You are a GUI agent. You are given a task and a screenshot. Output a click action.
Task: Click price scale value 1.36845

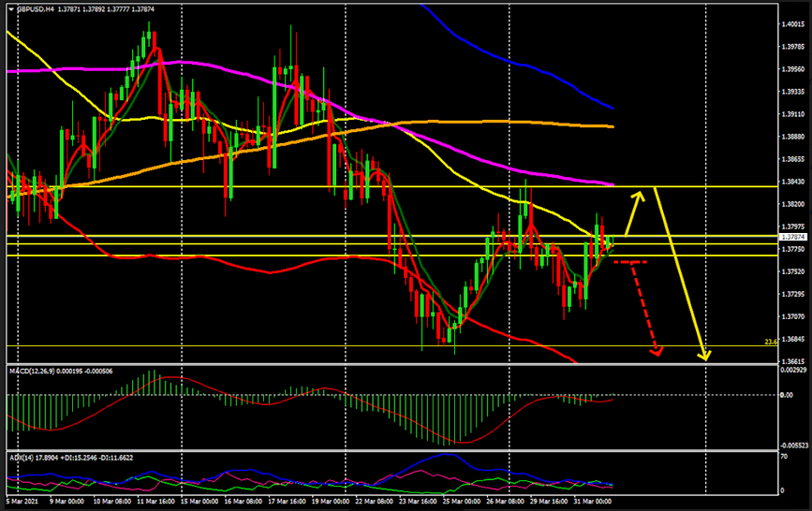coord(793,339)
